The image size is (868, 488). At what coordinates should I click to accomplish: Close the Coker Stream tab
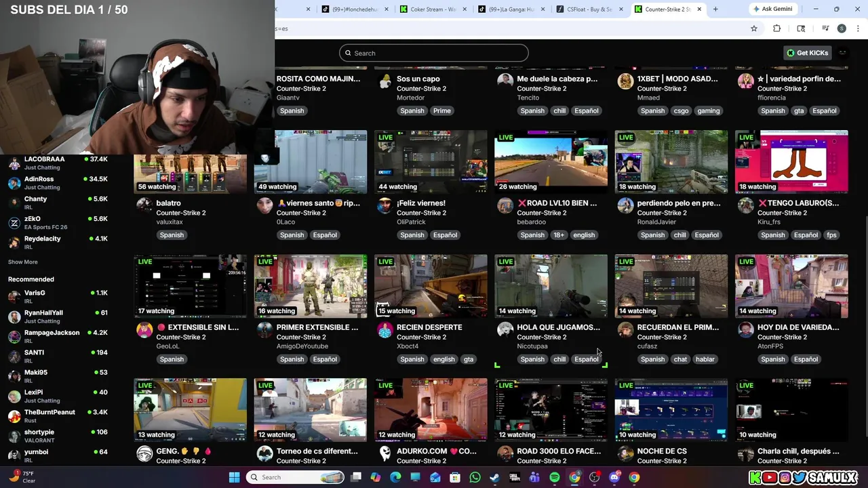tap(465, 9)
